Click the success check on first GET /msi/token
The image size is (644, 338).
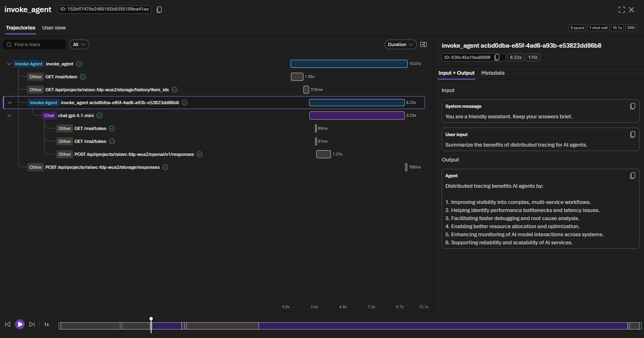pos(83,77)
